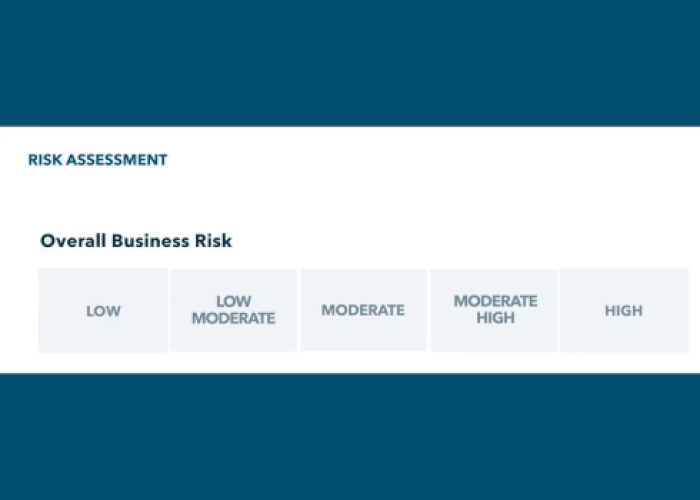Click the LOW text label
700x500 pixels.
point(103,311)
